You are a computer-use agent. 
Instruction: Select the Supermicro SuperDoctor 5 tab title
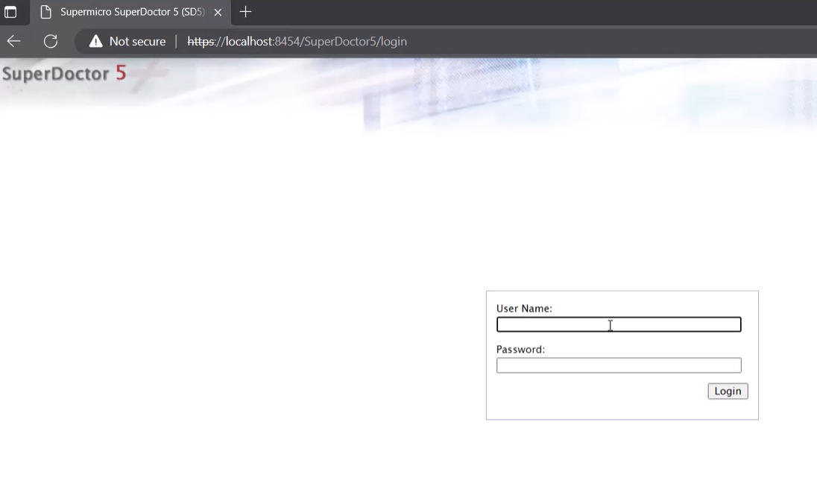click(x=131, y=12)
